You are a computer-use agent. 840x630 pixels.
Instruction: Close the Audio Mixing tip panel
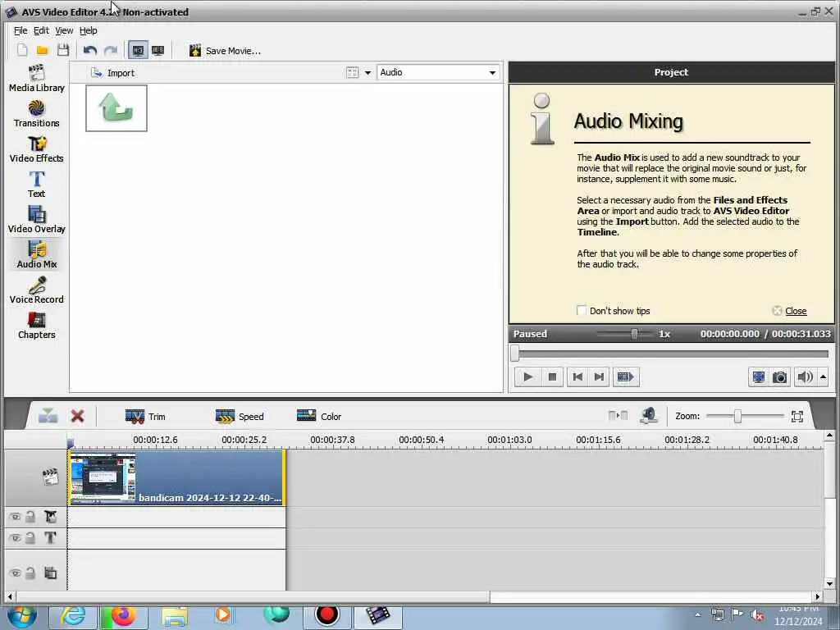click(790, 311)
